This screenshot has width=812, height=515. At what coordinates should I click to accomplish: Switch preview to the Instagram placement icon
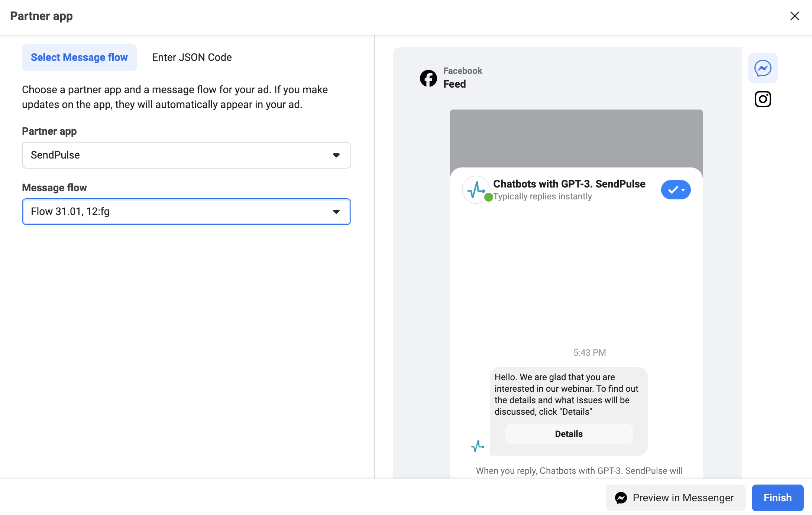tap(763, 99)
